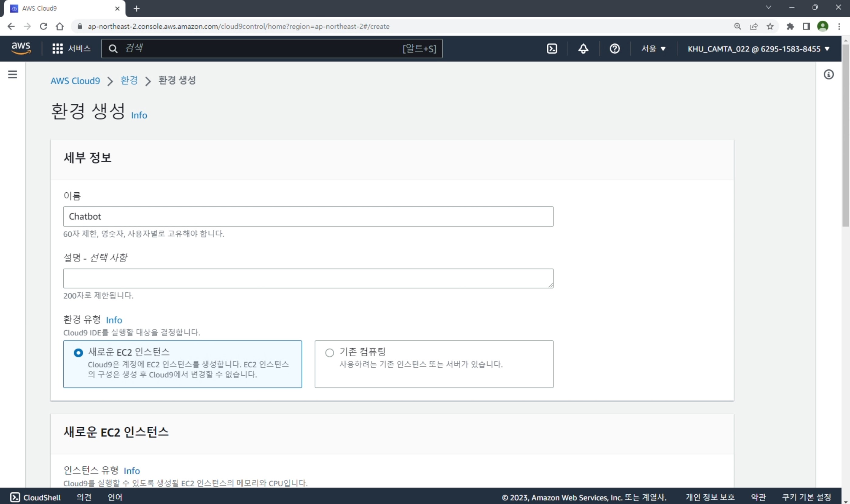Click Info link next to 인스턴스 유형

131,471
